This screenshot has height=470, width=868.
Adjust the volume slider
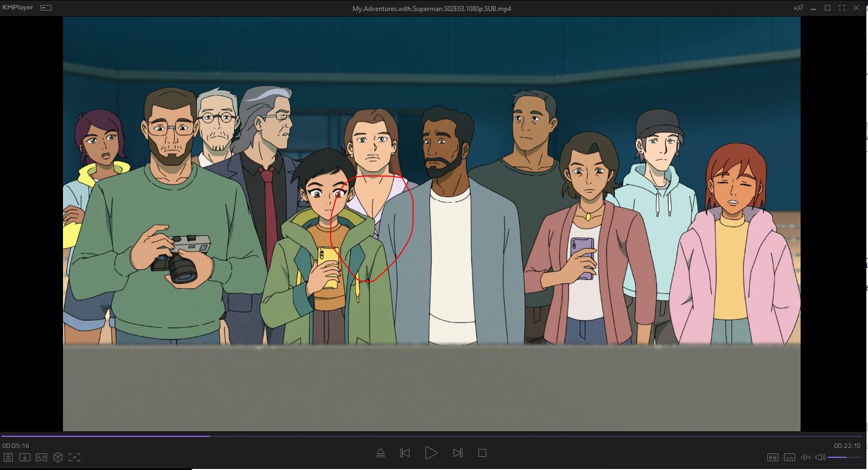[844, 457]
